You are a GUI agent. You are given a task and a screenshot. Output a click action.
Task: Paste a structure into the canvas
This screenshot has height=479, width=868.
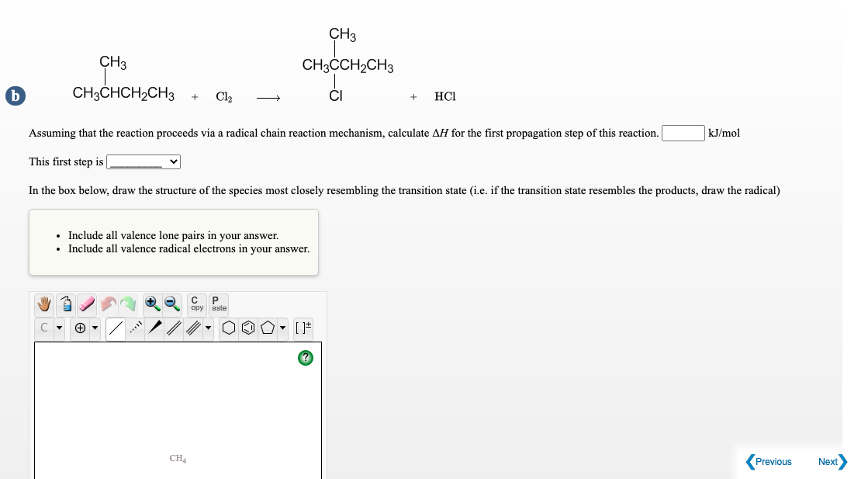coord(218,304)
